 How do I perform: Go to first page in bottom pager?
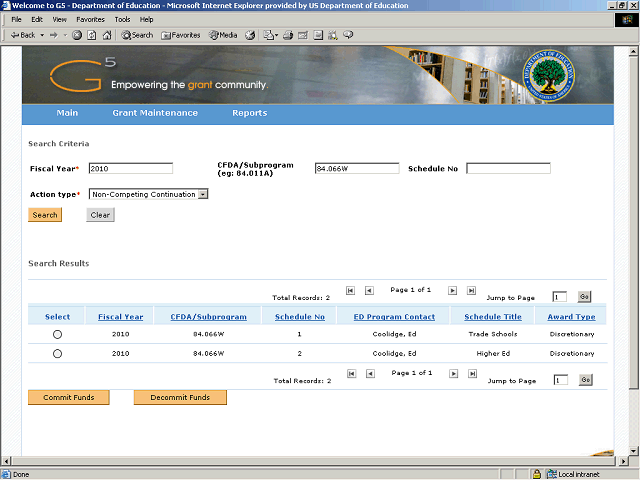[x=351, y=374]
